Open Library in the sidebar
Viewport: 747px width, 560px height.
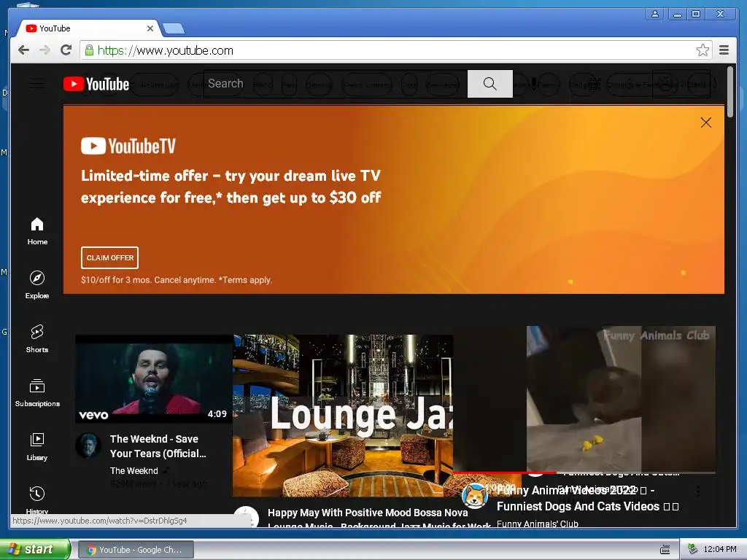coord(37,447)
